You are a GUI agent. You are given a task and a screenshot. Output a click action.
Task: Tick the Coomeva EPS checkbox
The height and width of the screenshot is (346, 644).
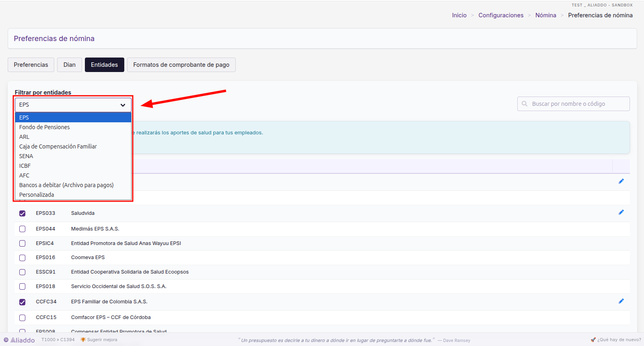(x=23, y=258)
